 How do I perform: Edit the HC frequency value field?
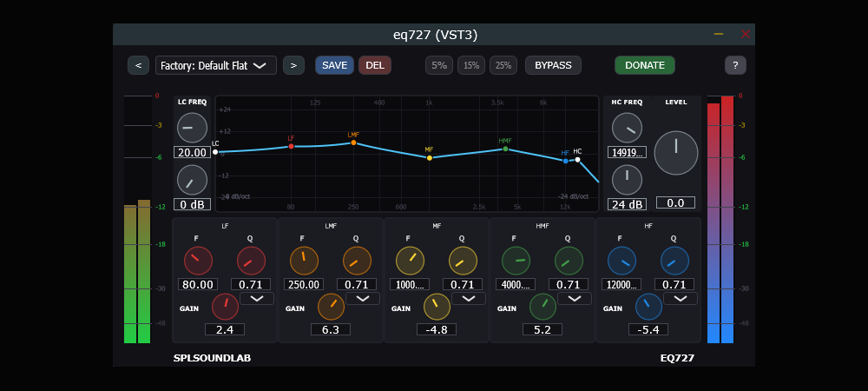(627, 152)
